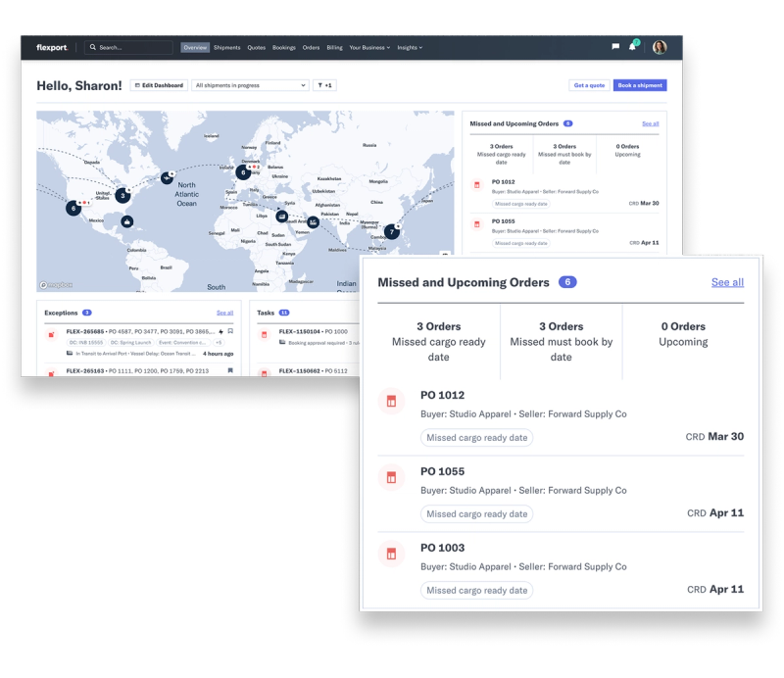Open the messages chat icon in navbar
Image resolution: width=784 pixels, height=678 pixels.
pyautogui.click(x=615, y=46)
